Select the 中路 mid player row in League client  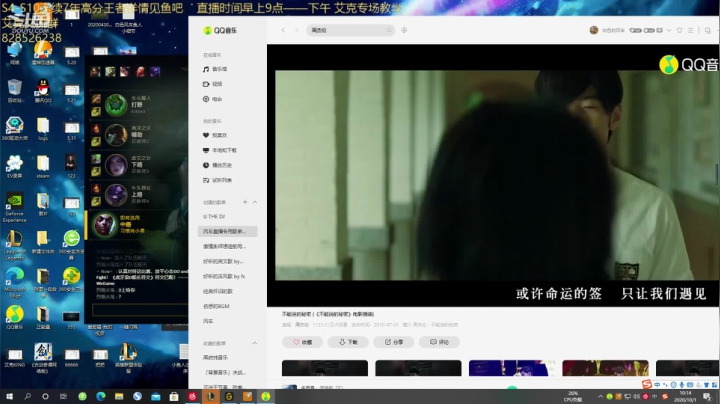point(137,224)
